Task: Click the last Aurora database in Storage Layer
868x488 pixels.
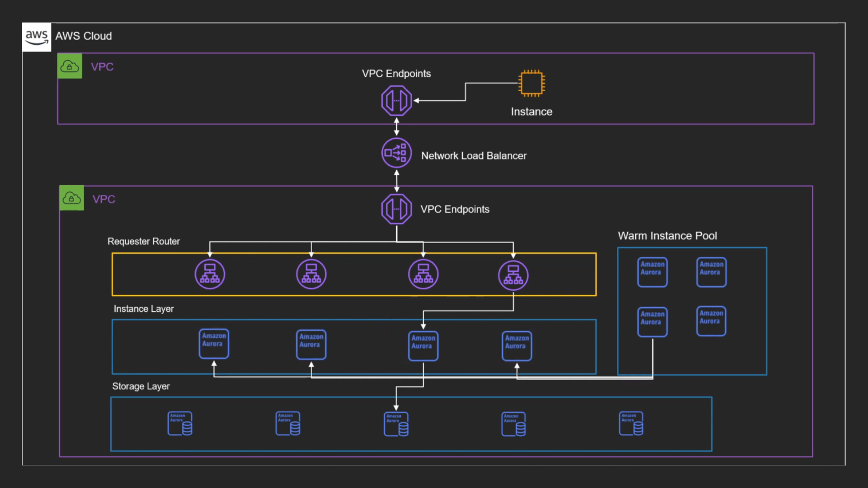Action: [631, 423]
